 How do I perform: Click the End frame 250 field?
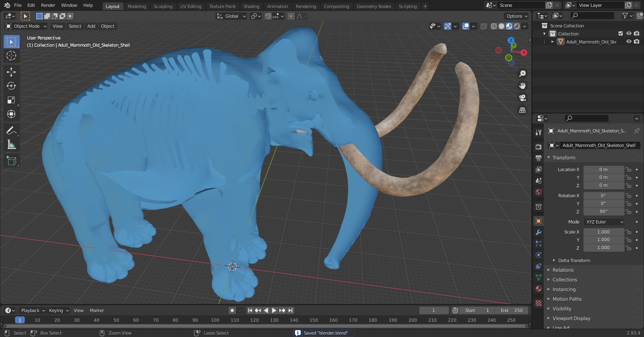[x=512, y=310]
